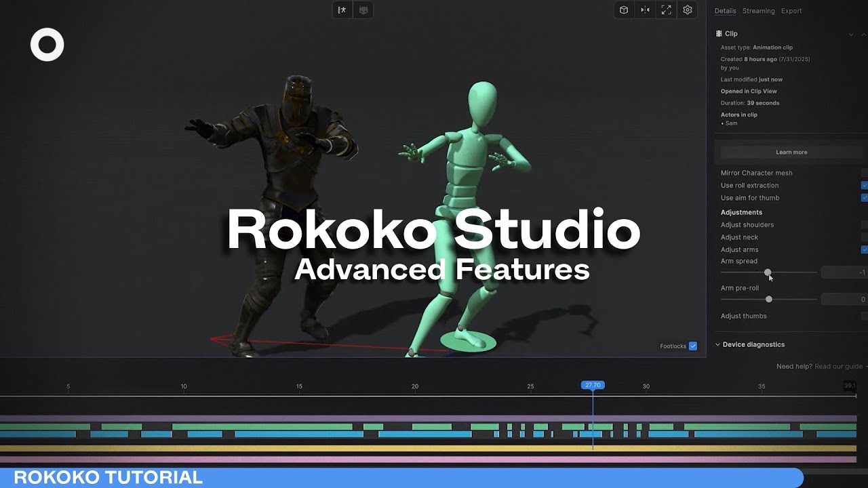Viewport: 868px width, 488px height.
Task: Click the character mask icon beside pose icon
Action: point(363,10)
